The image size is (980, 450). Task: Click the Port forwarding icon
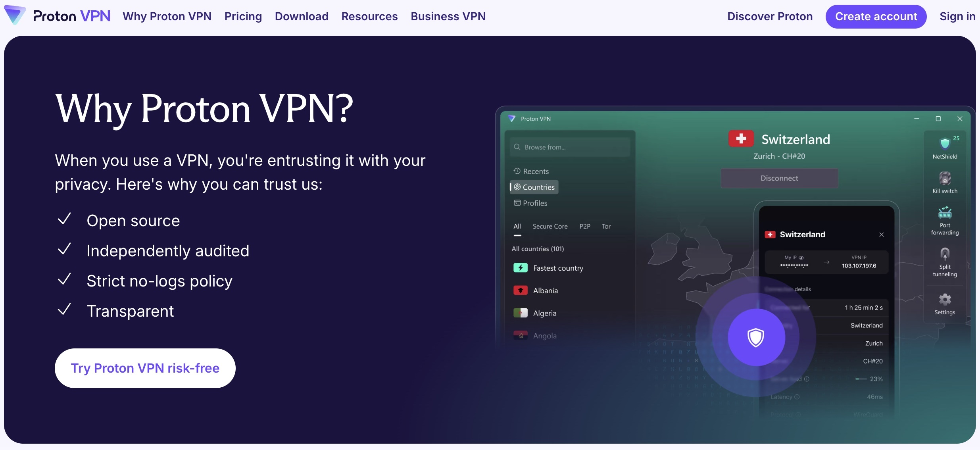tap(945, 213)
